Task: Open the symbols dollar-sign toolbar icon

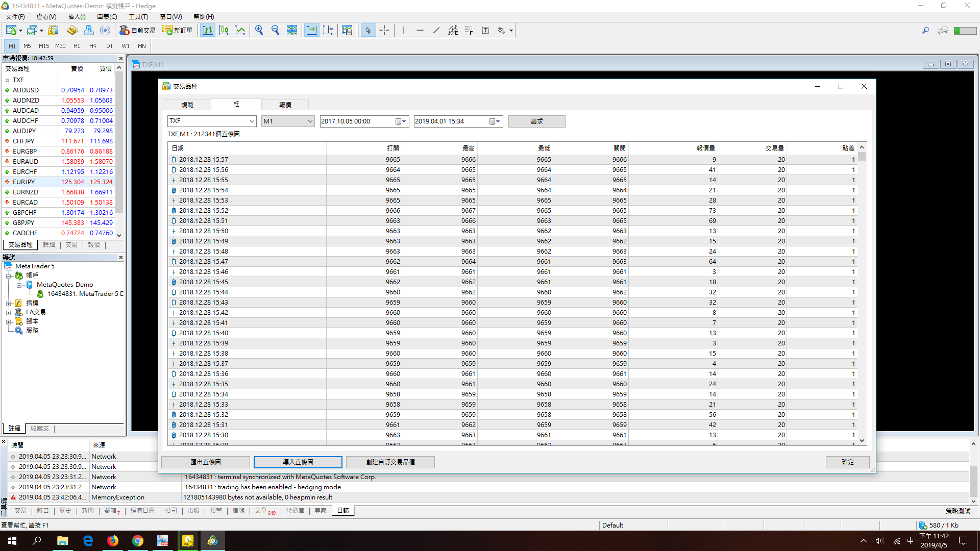Action: tap(53, 30)
